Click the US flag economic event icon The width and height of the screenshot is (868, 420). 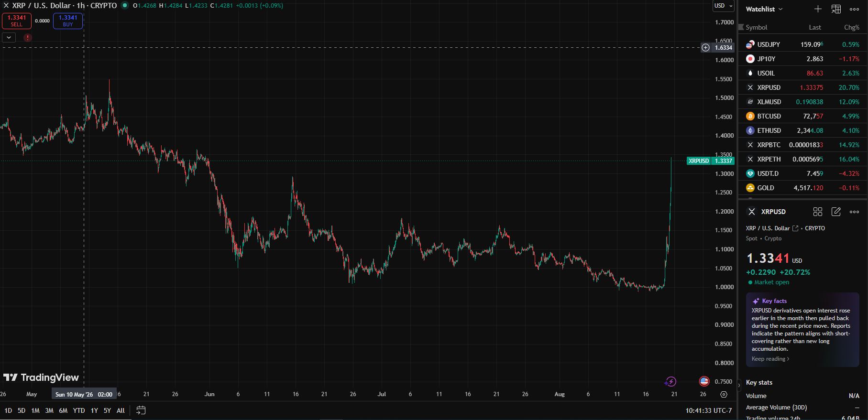point(704,381)
